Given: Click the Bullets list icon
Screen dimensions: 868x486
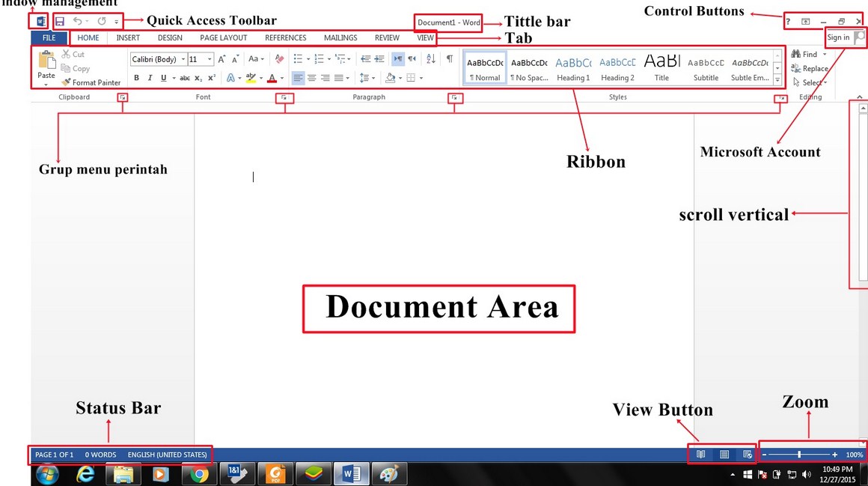Looking at the screenshot, I should [298, 58].
